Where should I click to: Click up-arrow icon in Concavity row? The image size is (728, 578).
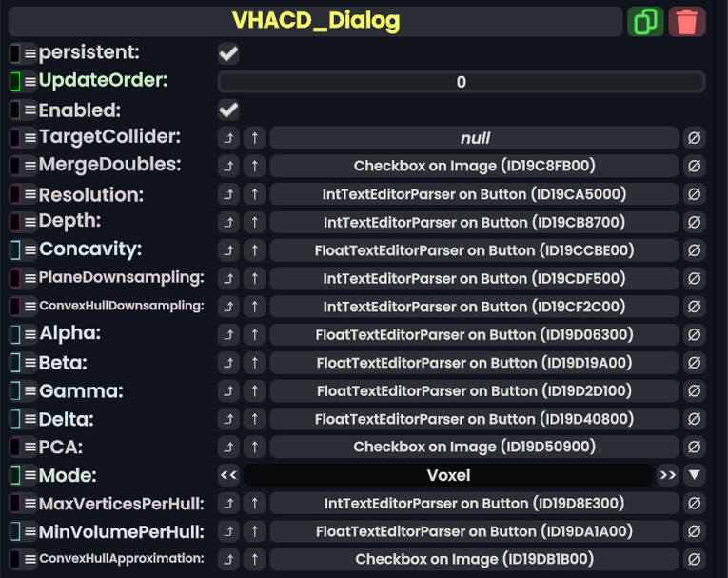tap(254, 250)
